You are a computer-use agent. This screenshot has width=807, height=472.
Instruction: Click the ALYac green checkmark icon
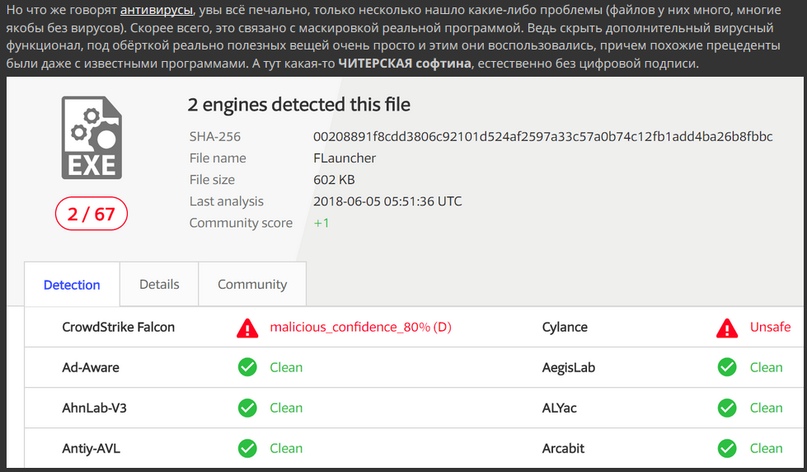click(x=727, y=408)
